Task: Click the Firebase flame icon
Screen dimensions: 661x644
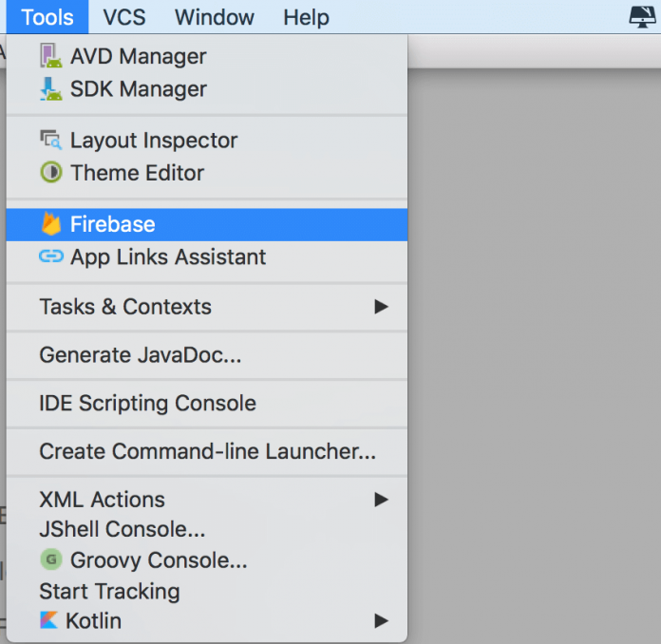Action: (x=50, y=224)
